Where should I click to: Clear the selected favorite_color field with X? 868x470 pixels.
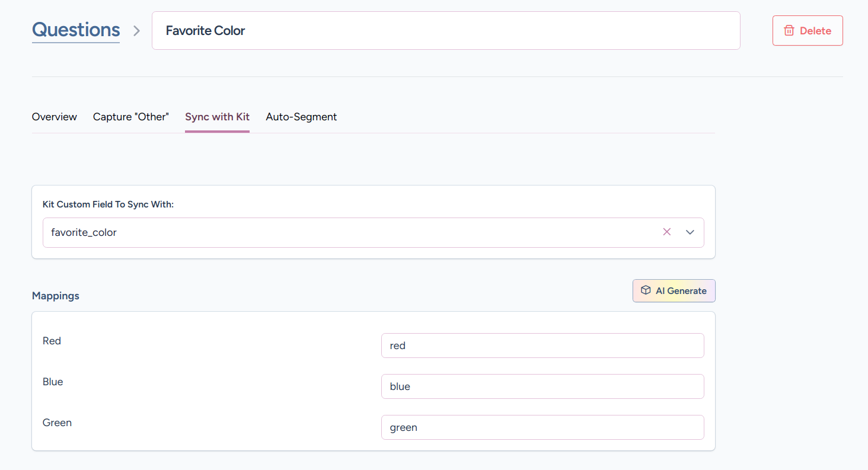(x=667, y=232)
